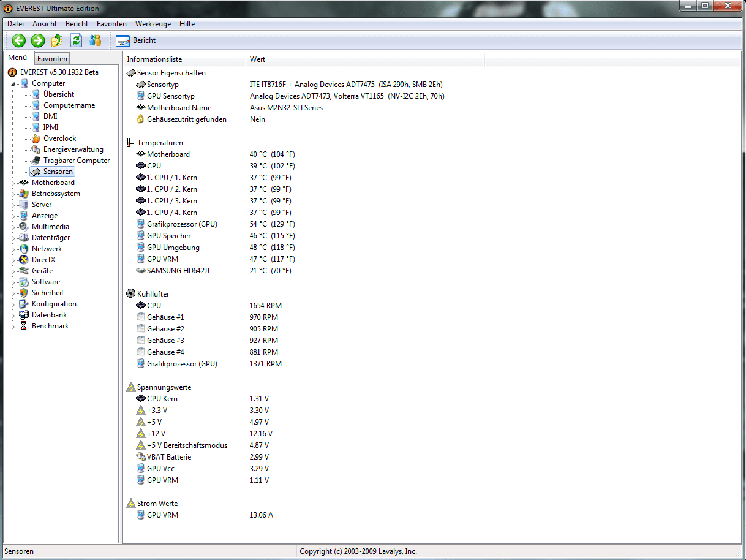The width and height of the screenshot is (746, 560).
Task: Expand the Anzeige tree node
Action: click(x=13, y=216)
